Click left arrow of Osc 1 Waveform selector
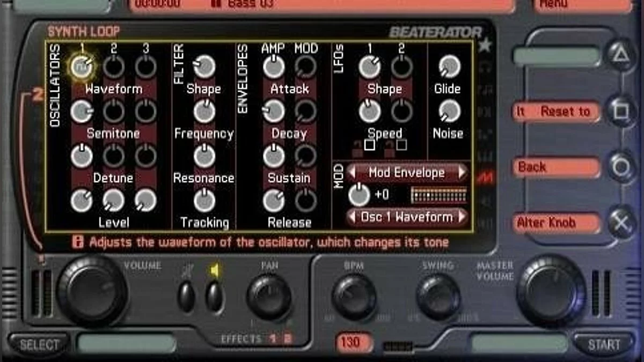This screenshot has width=644, height=362. (x=353, y=217)
